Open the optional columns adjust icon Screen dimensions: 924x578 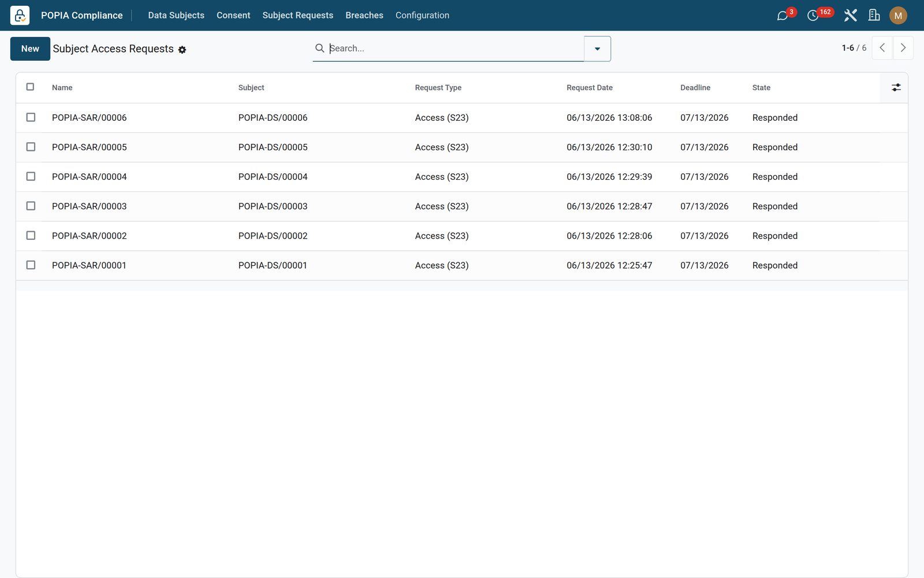click(x=896, y=87)
